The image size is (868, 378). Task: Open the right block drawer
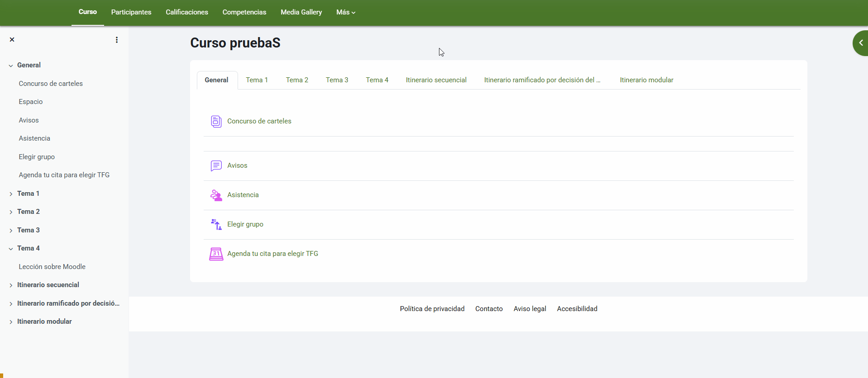pyautogui.click(x=860, y=43)
